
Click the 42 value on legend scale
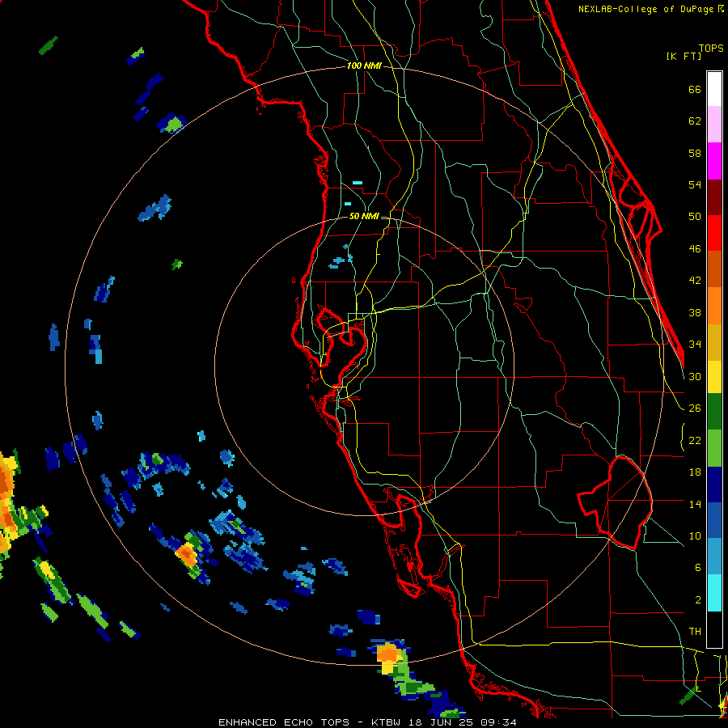click(x=695, y=280)
